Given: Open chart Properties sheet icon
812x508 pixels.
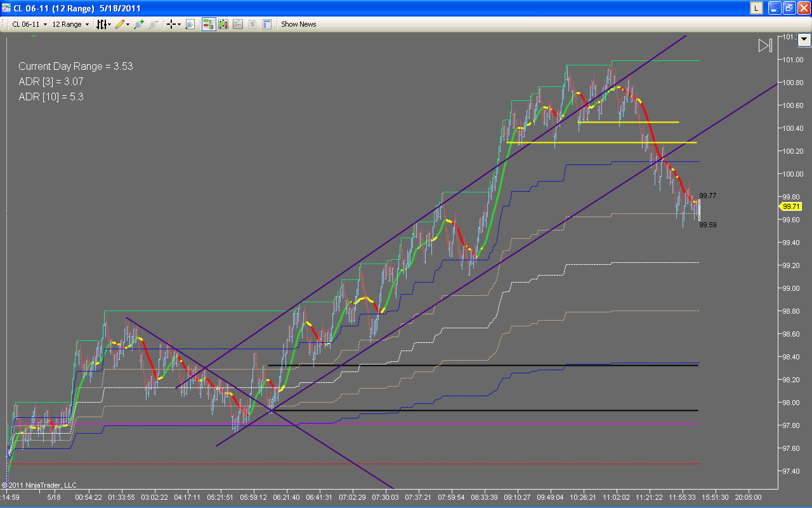Looking at the screenshot, I should 267,24.
